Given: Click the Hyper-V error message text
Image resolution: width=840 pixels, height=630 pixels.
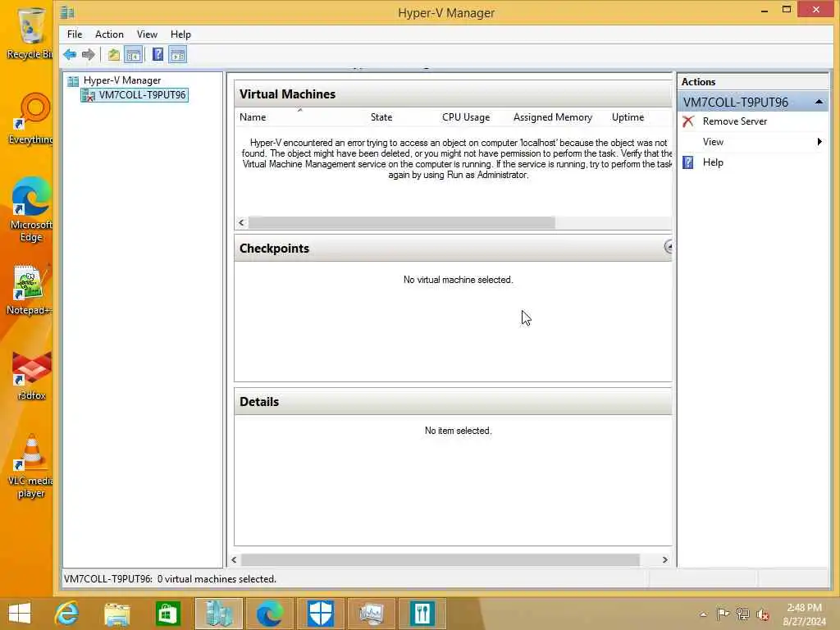Looking at the screenshot, I should coord(457,159).
